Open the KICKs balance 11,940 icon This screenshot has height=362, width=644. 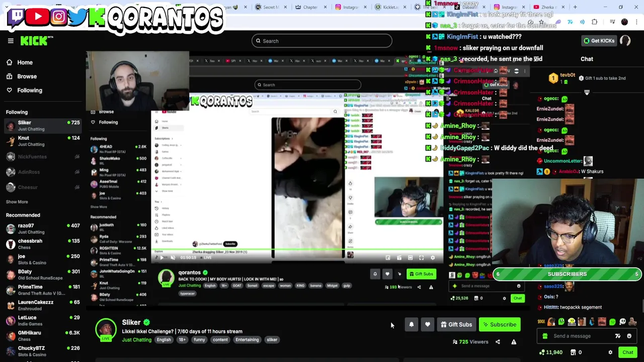551,352
